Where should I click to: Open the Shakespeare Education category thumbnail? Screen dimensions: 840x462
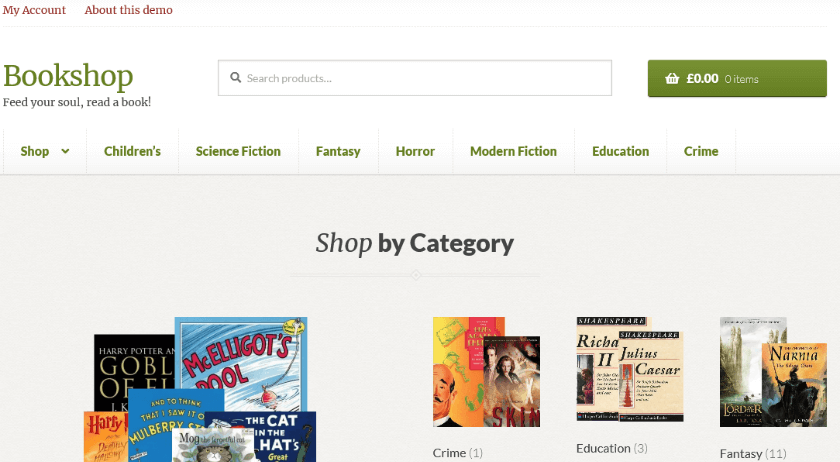point(630,369)
